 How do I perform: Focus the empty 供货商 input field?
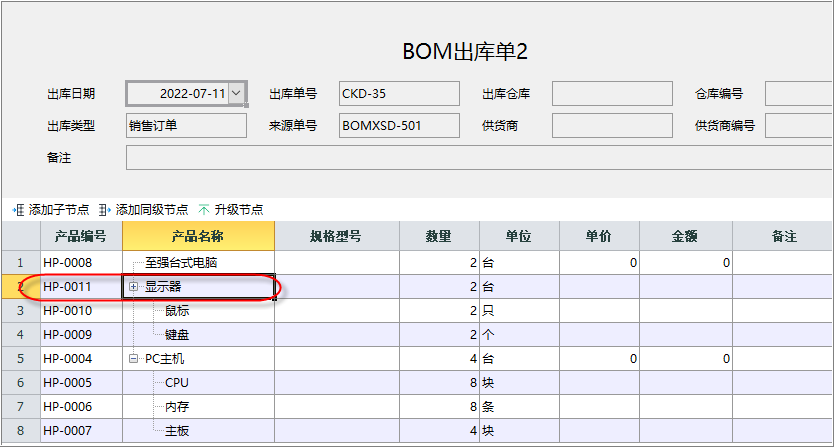point(612,126)
